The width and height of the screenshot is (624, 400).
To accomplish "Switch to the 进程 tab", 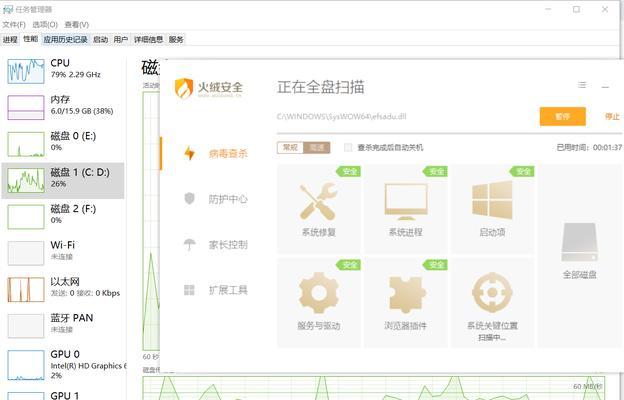I will pyautogui.click(x=10, y=39).
